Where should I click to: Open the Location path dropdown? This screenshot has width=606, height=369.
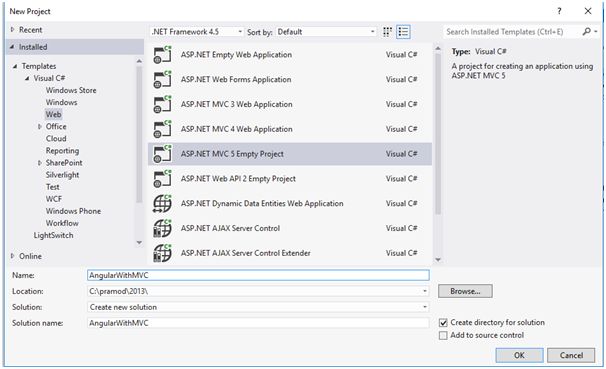(x=425, y=291)
